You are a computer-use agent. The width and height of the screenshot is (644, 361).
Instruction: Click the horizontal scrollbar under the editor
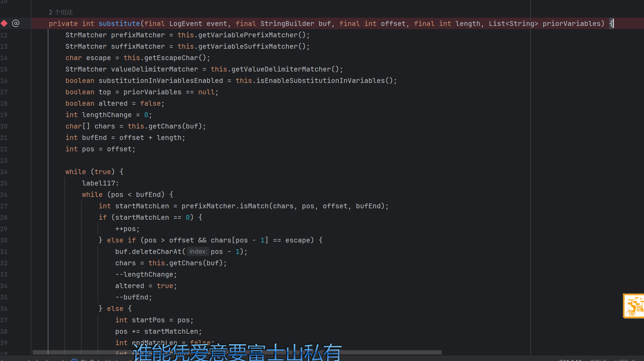click(237, 352)
